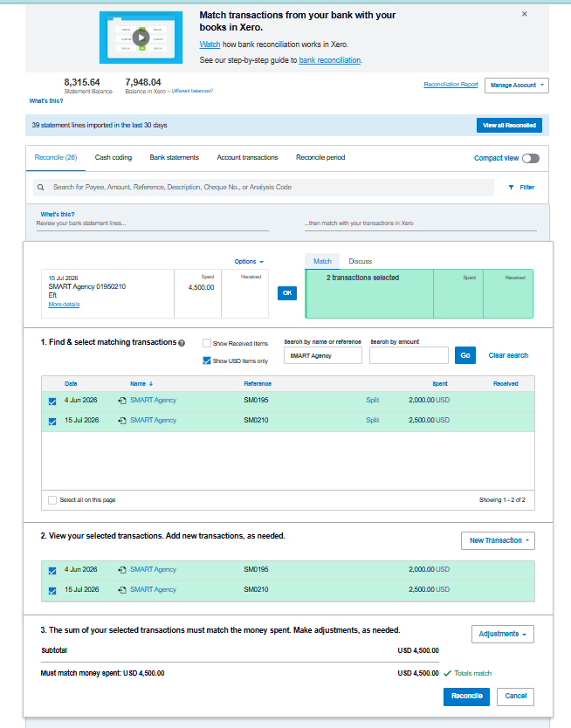Click What's this? above Review your bank statement lines
The height and width of the screenshot is (728, 571).
(57, 215)
